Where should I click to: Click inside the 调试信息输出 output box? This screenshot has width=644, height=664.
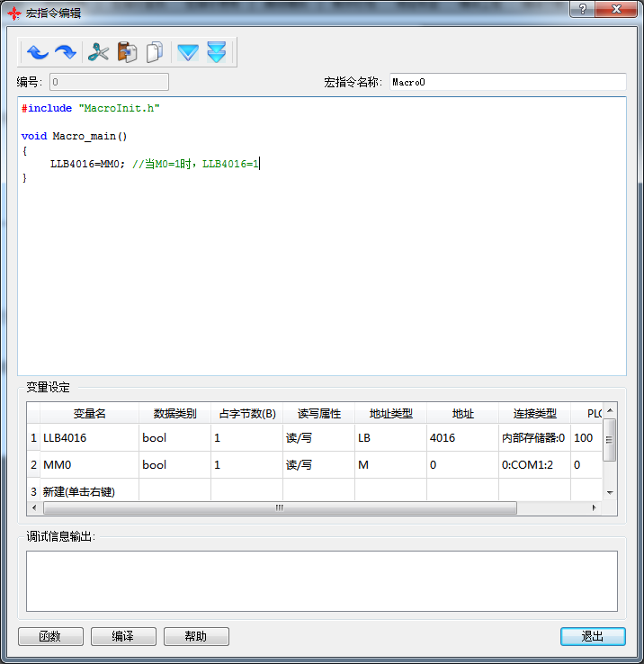[321, 581]
